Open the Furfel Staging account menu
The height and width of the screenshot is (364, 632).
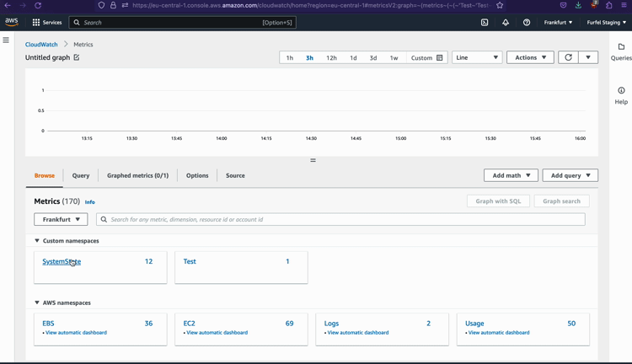click(x=607, y=23)
